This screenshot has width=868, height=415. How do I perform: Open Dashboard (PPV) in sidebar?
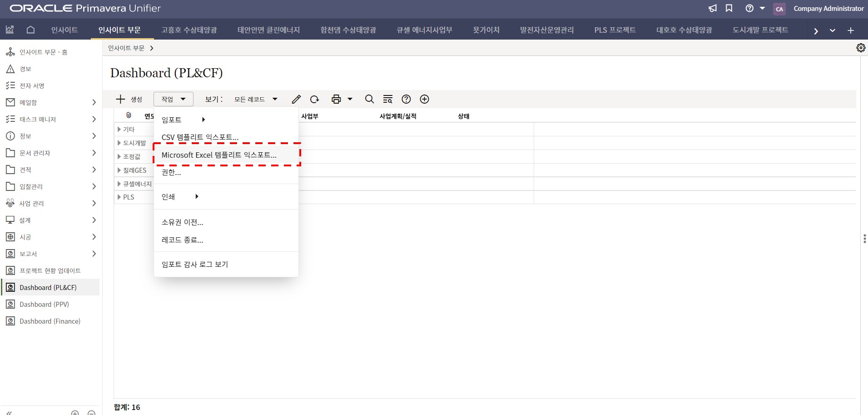coord(44,305)
